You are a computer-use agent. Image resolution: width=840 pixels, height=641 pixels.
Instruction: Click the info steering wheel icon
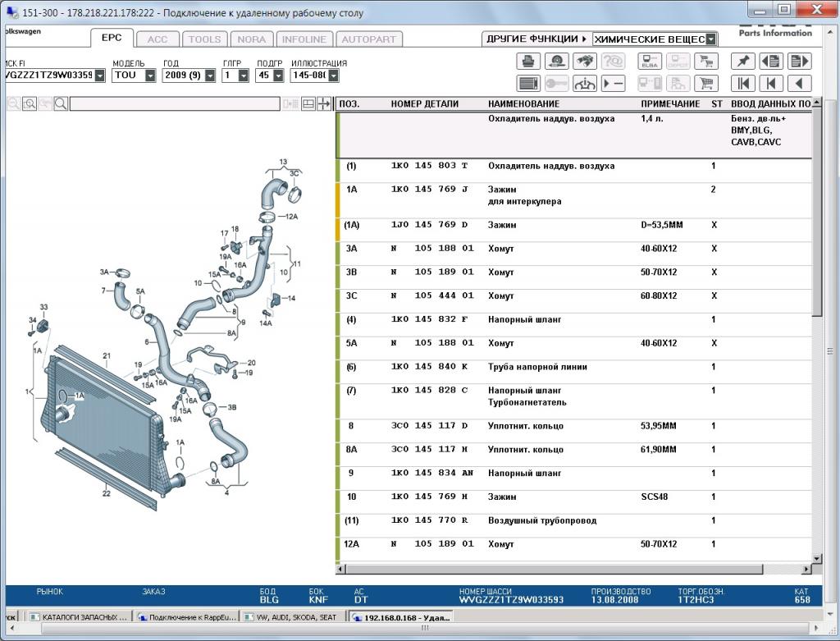584,84
